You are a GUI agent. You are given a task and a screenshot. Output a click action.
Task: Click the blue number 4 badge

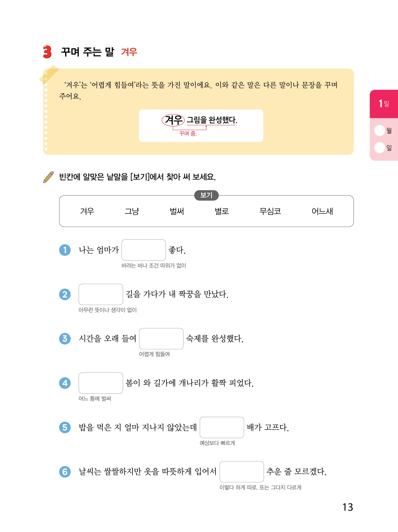point(65,383)
